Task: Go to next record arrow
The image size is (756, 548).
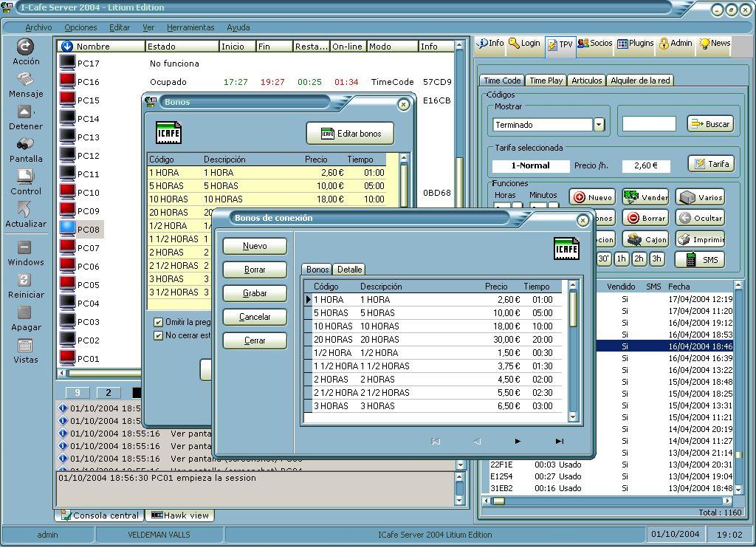Action: click(518, 441)
